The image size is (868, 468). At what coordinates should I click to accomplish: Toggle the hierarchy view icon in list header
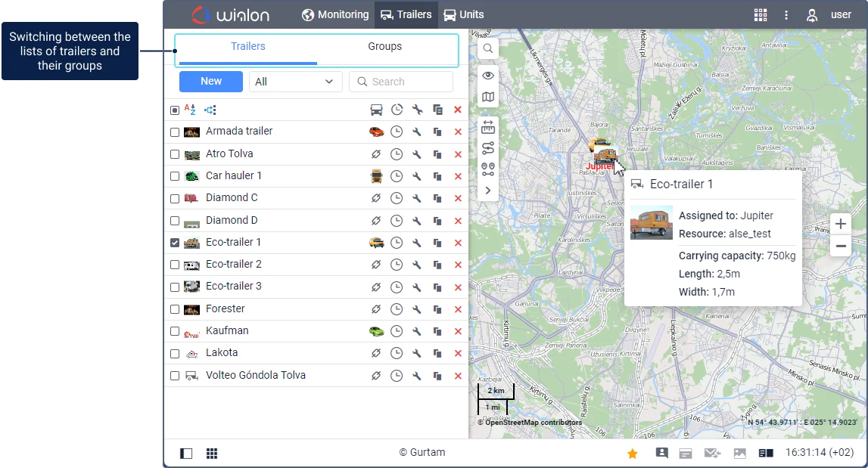[x=210, y=110]
